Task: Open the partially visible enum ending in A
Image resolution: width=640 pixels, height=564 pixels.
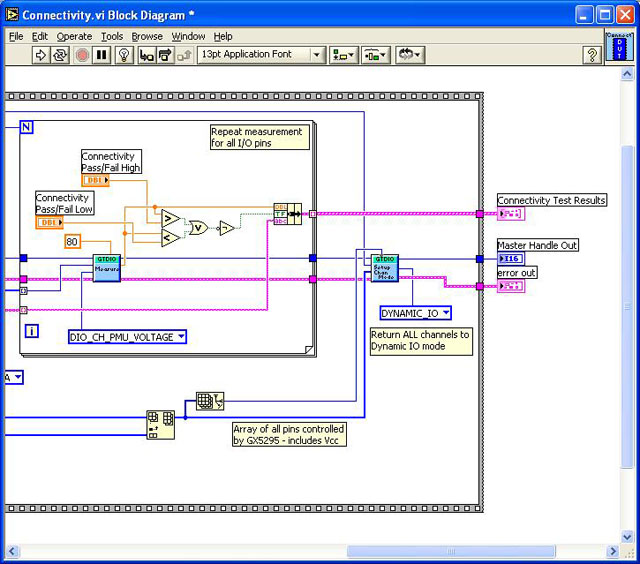Action: pos(14,377)
